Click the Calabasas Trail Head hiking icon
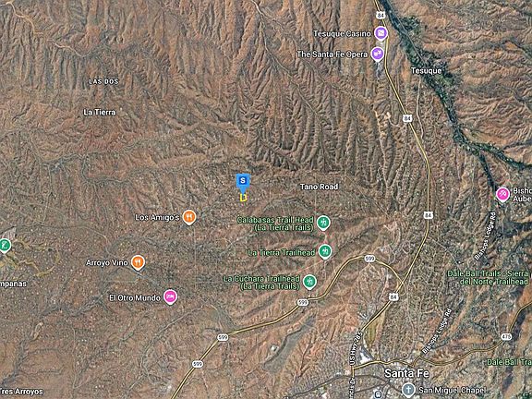Screen dimensions: 532x399 323,223
